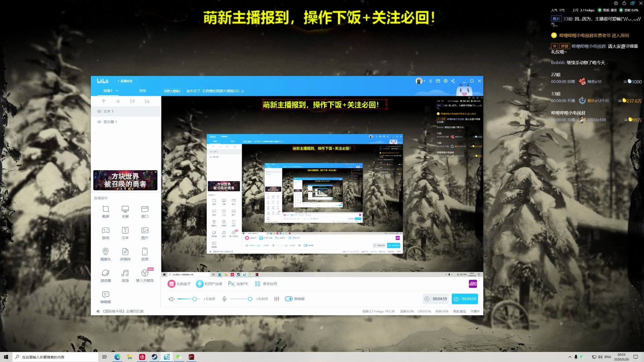The height and width of the screenshot is (362, 644).
Task: Hide the 显示器 1 source
Action: point(99,122)
